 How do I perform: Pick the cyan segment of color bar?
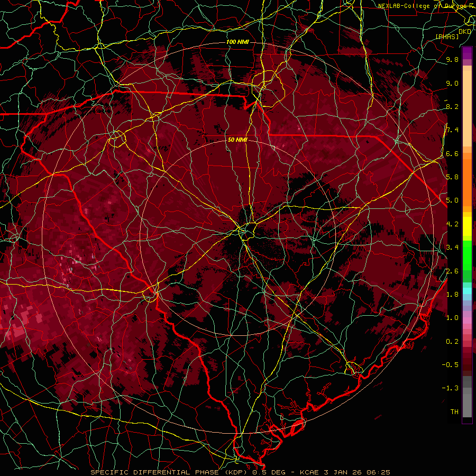pos(467,291)
